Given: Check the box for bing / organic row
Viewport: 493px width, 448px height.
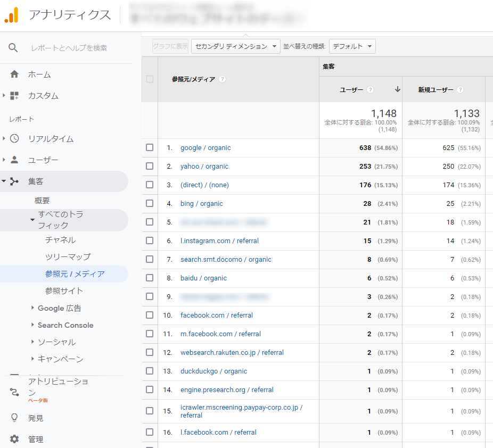Looking at the screenshot, I should [150, 203].
